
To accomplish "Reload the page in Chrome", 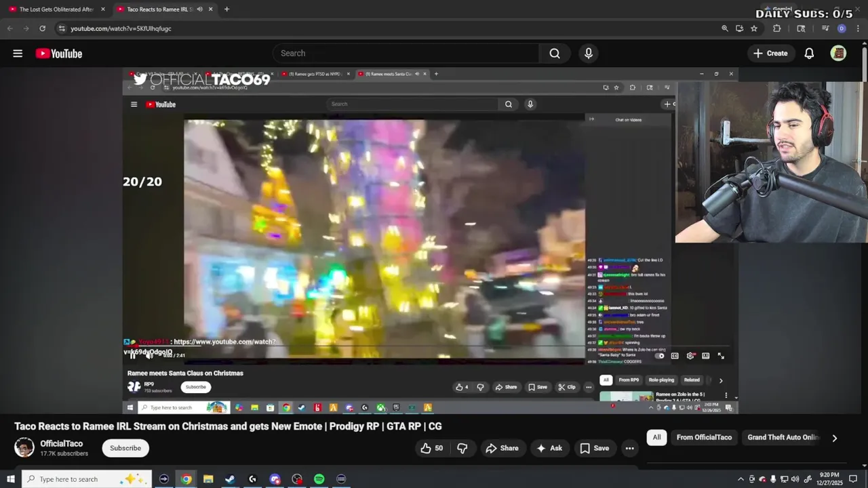I will click(42, 28).
